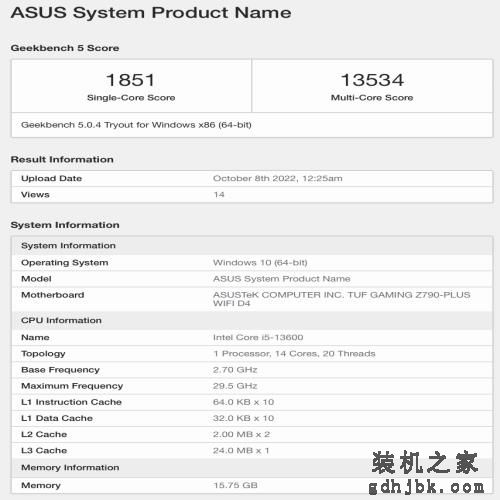Click the L3 Cache label
Screen dimensions: 500x500
44,451
